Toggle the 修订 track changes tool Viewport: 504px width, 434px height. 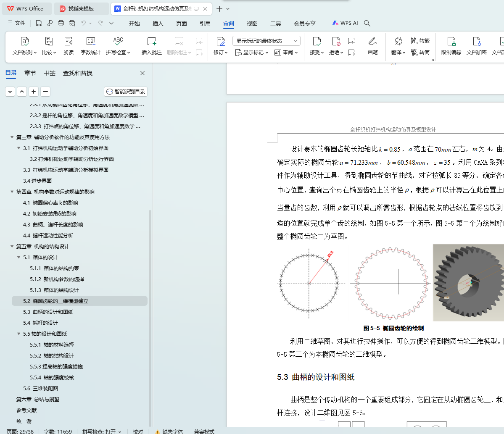tap(221, 46)
